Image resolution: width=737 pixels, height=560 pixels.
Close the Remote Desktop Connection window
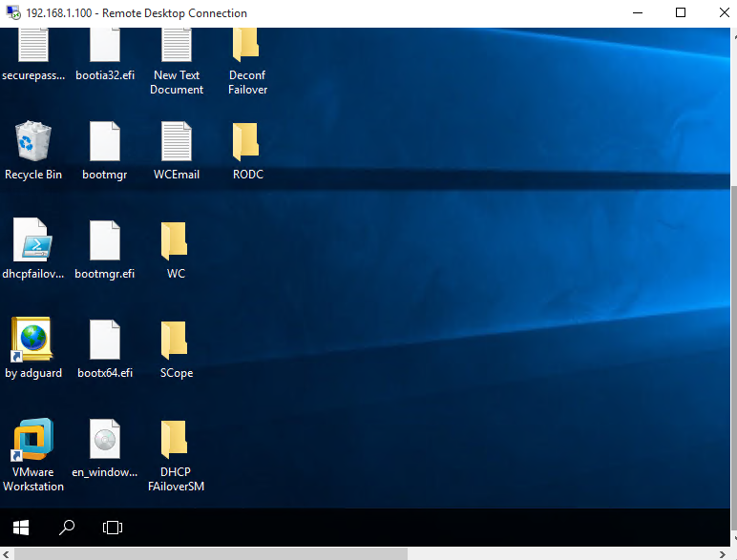724,12
